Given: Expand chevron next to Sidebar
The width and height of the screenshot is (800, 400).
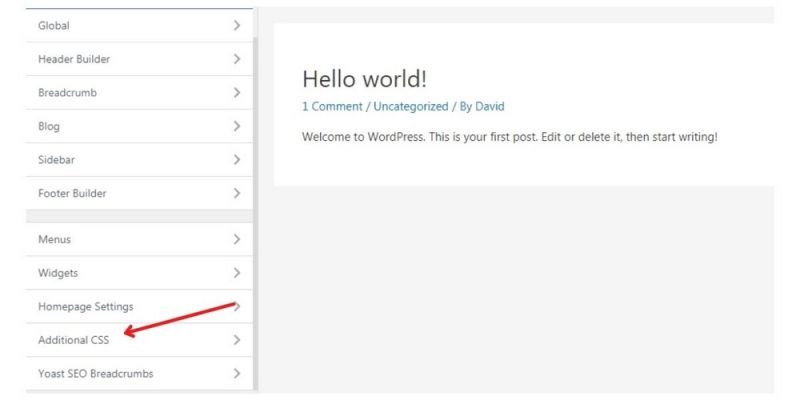Looking at the screenshot, I should coord(237,160).
